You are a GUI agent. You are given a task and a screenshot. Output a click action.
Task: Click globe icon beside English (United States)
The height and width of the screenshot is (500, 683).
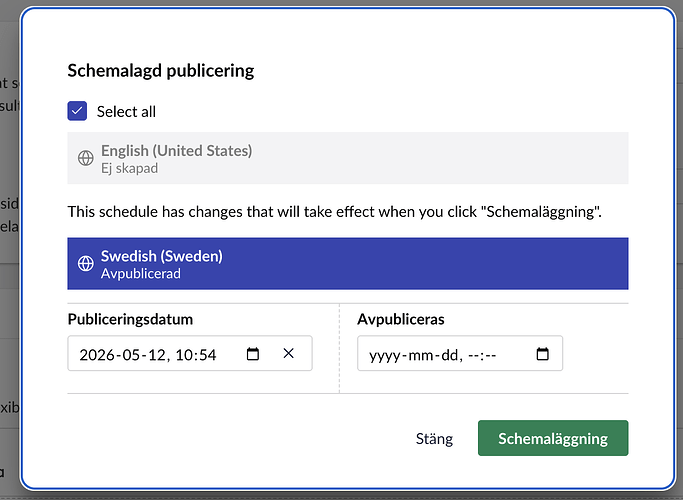click(x=85, y=158)
